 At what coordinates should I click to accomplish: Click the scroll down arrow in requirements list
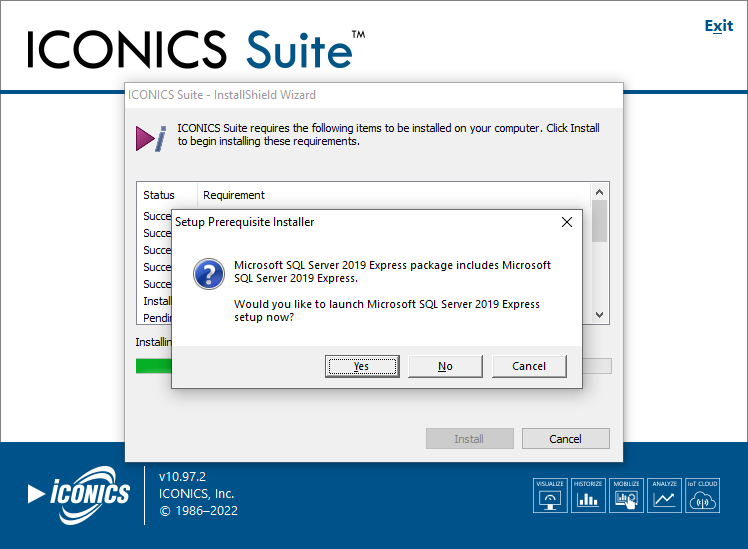tap(600, 315)
